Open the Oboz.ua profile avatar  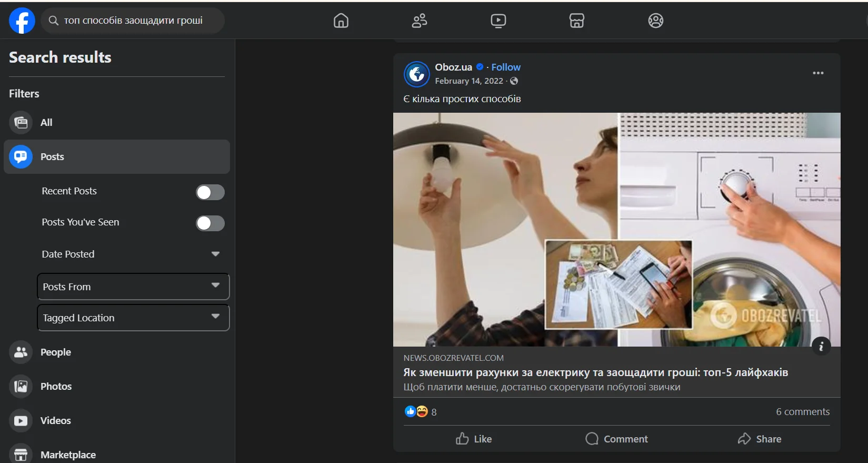(417, 74)
